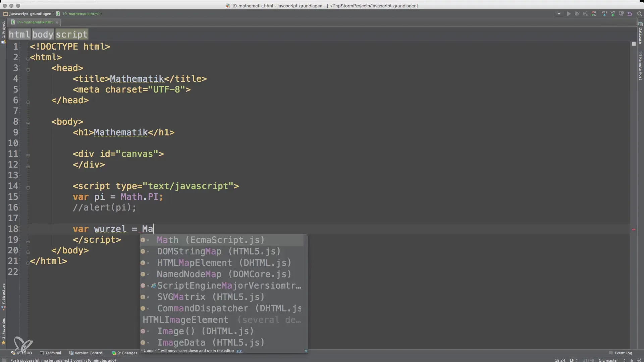This screenshot has height=362, width=644.
Task: Click the body breadcrumb tag
Action: click(x=43, y=34)
